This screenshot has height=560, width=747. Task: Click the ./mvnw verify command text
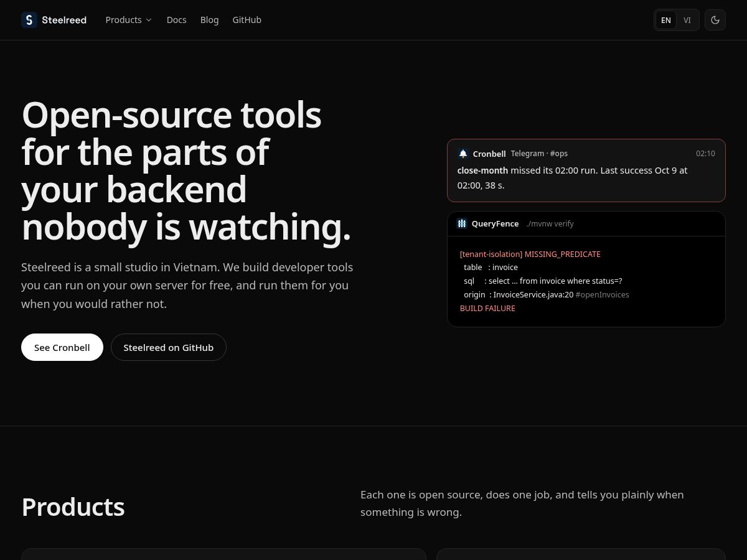(550, 223)
